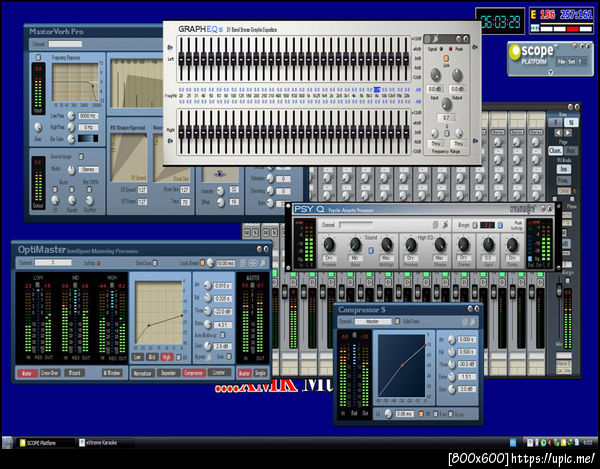Switch OptiMaster to Compressor mode

coord(196,373)
